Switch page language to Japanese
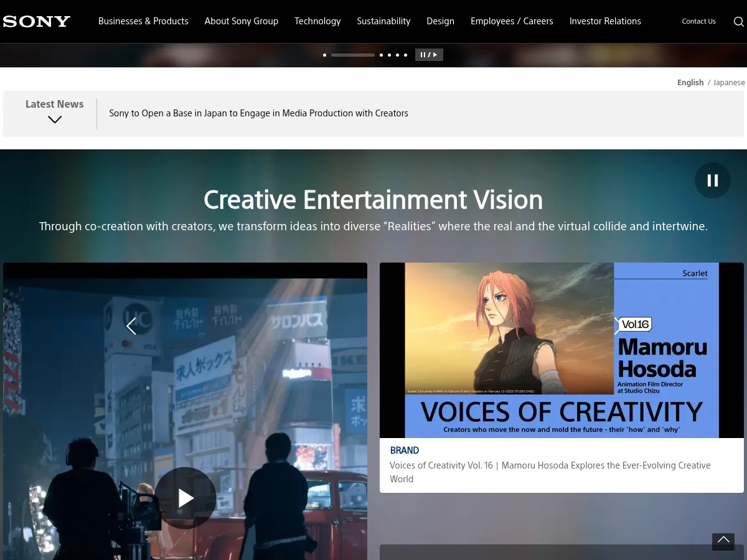Viewport: 747px width, 560px height. tap(728, 82)
